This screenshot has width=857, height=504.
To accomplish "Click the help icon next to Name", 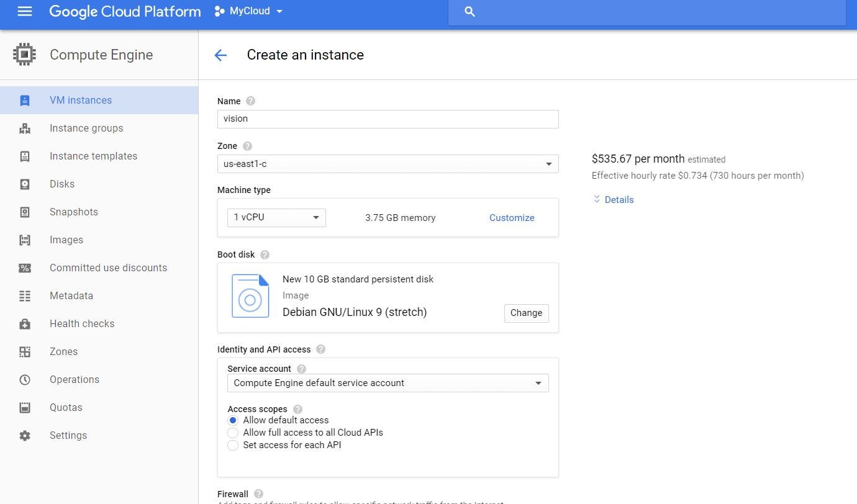I will [x=250, y=101].
